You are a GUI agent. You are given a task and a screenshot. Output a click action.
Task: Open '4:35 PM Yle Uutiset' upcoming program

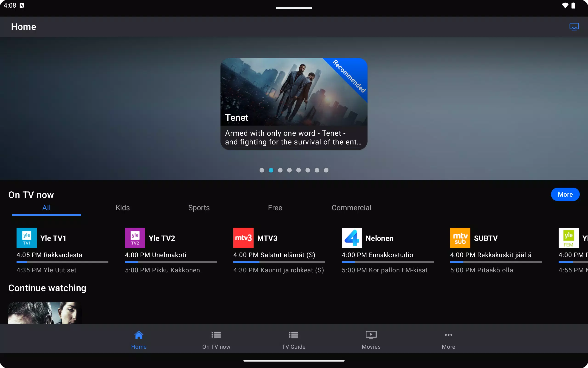coord(46,270)
